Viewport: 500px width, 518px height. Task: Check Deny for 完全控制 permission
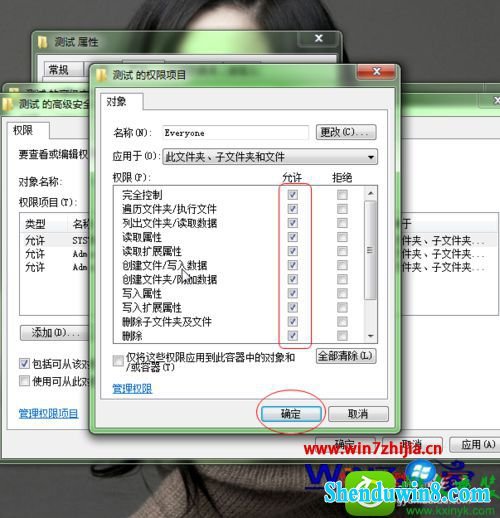(342, 195)
